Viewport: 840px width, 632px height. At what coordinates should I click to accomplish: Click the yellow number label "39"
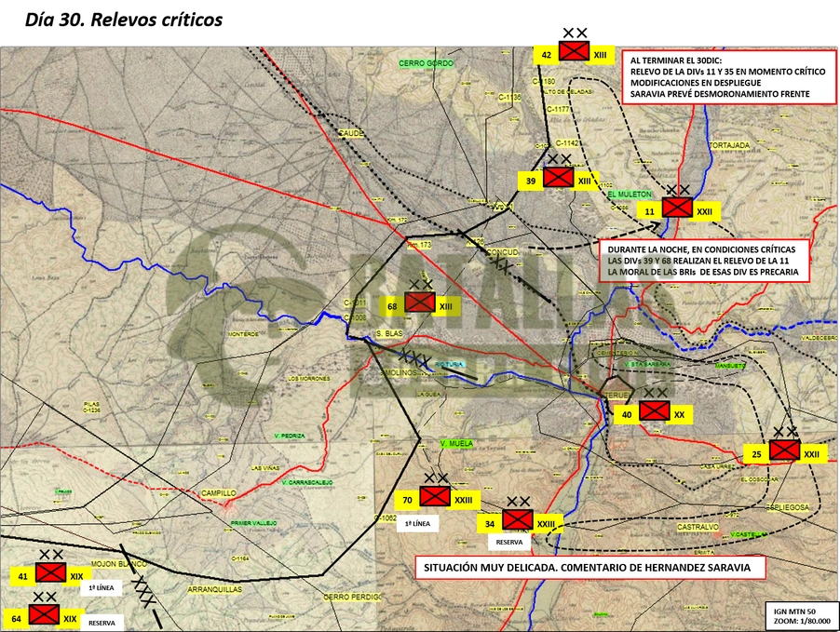(531, 181)
